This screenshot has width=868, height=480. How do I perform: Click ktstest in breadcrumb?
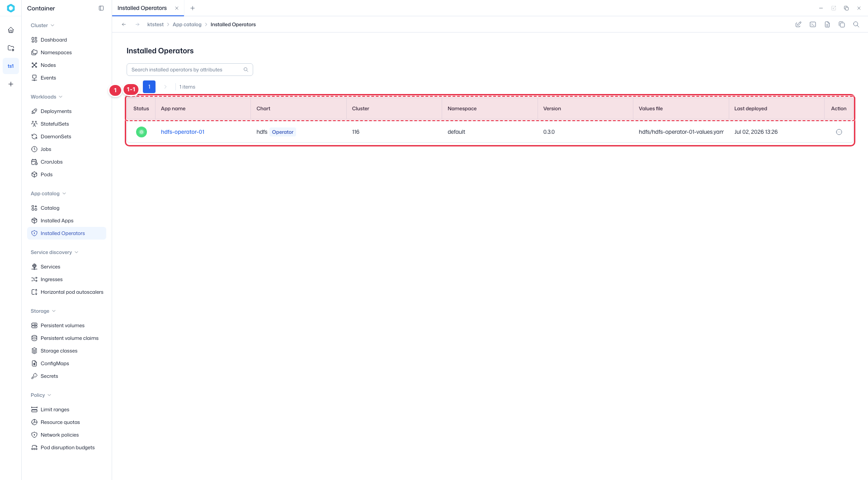[156, 24]
